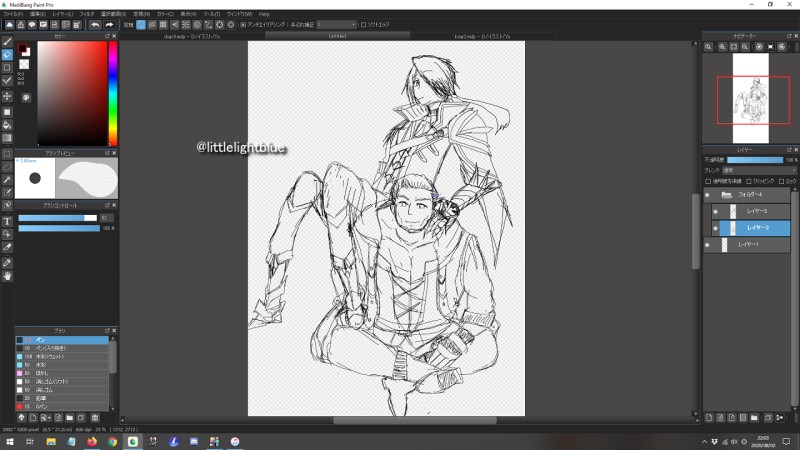
Task: Click the Navigator preview thumbnail
Action: click(x=751, y=98)
